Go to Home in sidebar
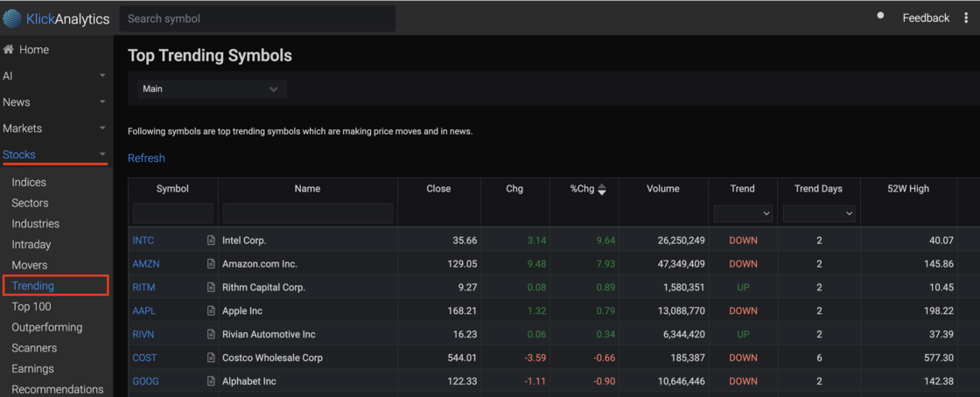This screenshot has height=397, width=980. point(34,49)
